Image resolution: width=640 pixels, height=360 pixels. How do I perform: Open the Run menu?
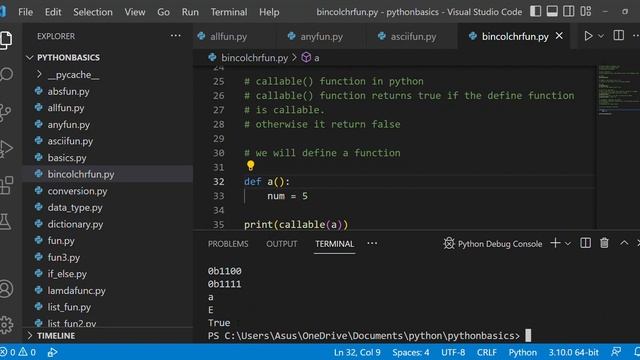[190, 12]
